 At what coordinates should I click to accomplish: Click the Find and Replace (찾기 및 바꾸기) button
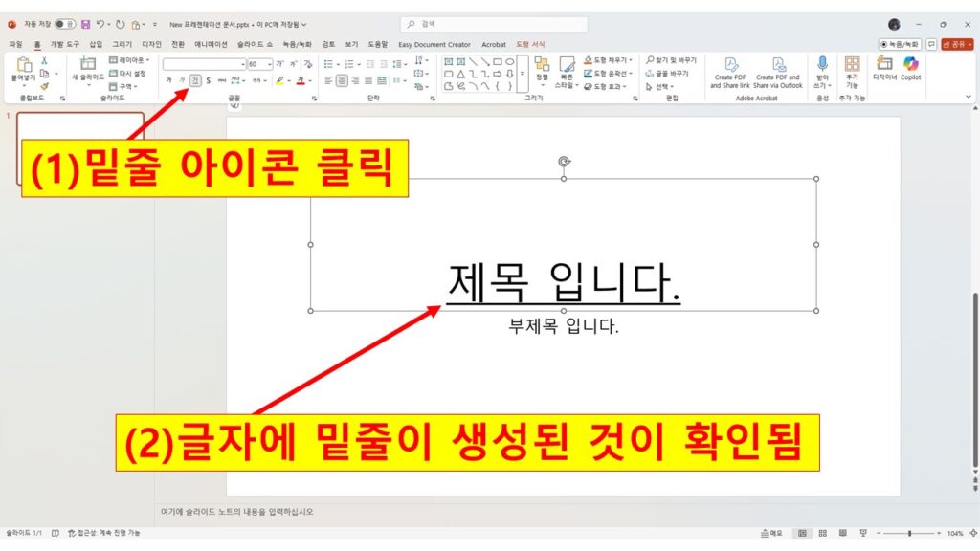[x=671, y=60]
